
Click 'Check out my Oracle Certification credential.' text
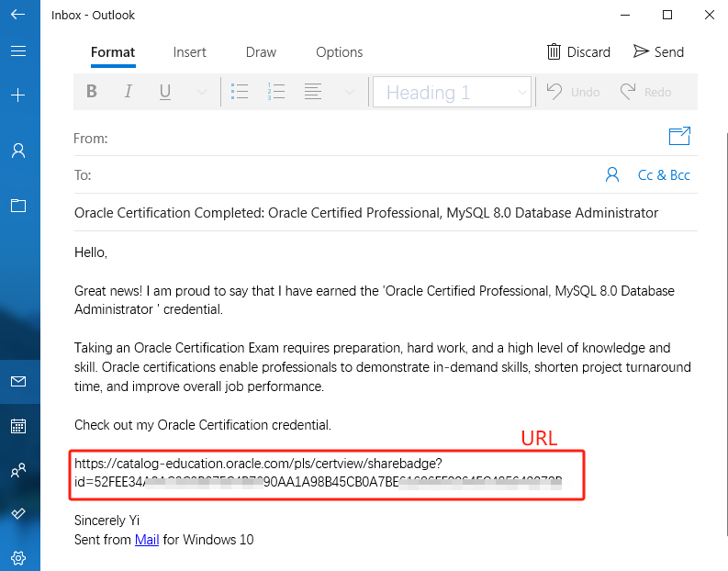click(x=203, y=425)
